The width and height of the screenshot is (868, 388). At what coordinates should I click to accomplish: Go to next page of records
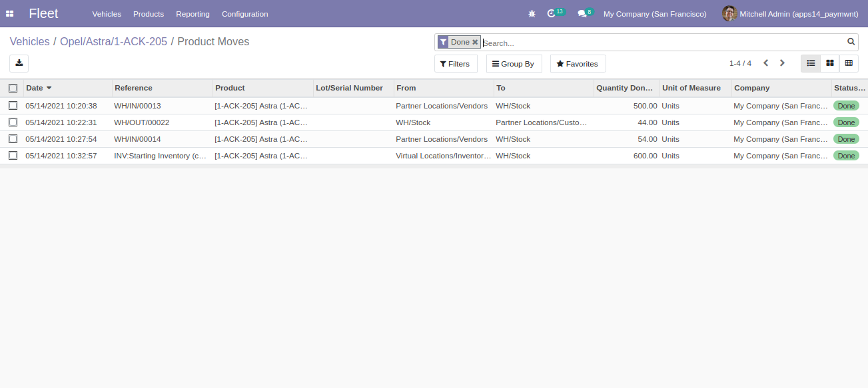click(x=782, y=63)
